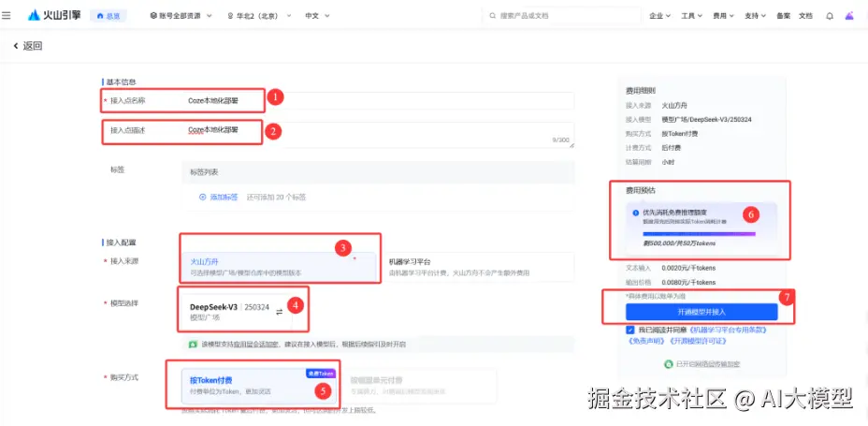Open the user avatar menu
Viewport: 868px width, 426px height.
849,16
